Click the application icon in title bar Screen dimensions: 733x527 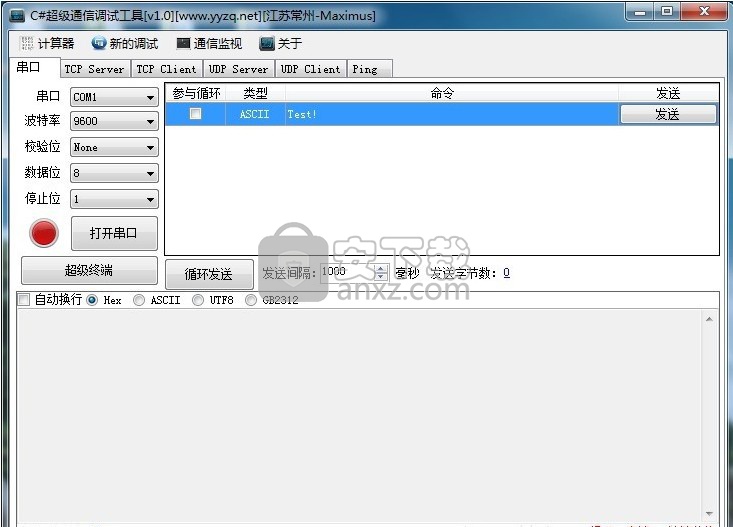tap(17, 16)
